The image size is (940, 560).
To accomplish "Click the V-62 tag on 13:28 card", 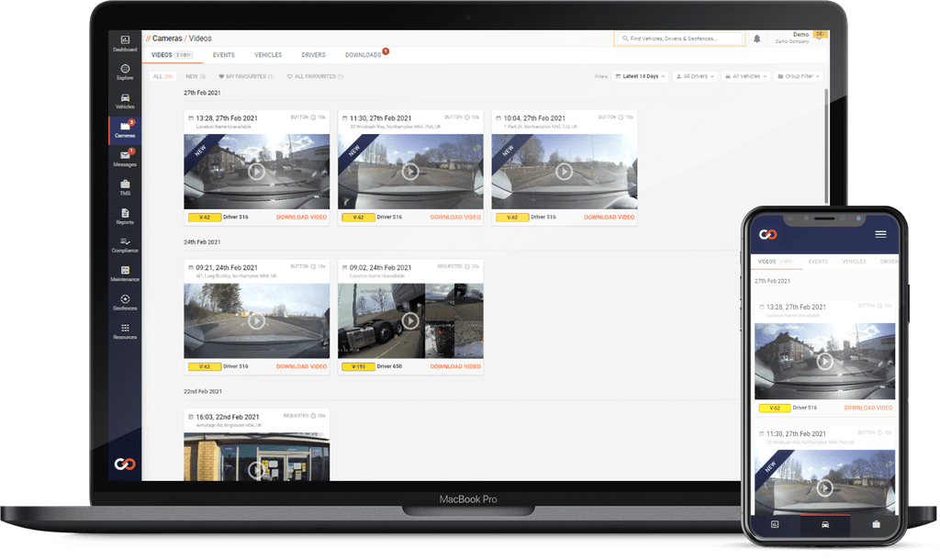I will pyautogui.click(x=205, y=217).
